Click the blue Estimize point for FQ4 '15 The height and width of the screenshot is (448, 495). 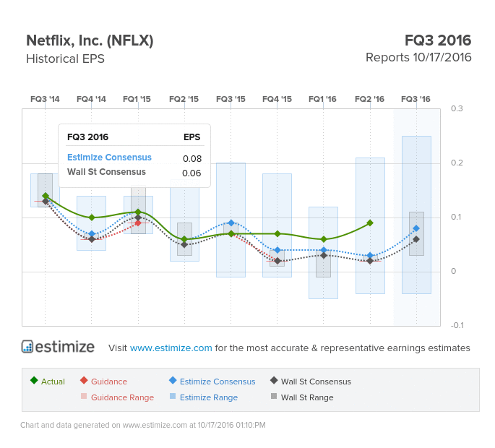tap(277, 250)
